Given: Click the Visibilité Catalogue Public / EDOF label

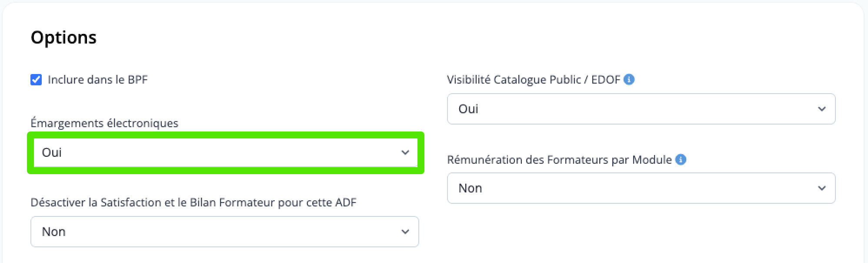Looking at the screenshot, I should click(x=533, y=80).
